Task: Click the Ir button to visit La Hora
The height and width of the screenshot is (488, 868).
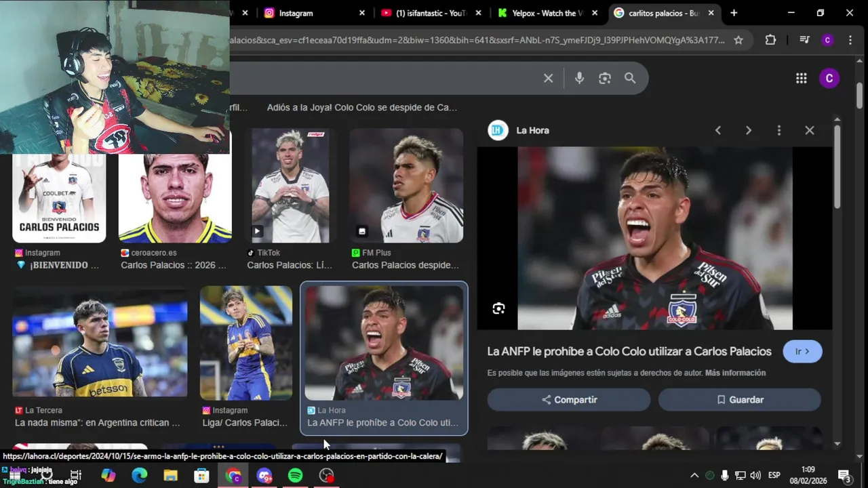Action: [x=802, y=351]
